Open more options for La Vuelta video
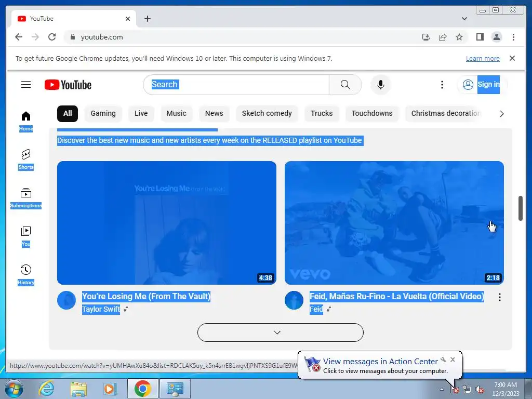 point(499,297)
